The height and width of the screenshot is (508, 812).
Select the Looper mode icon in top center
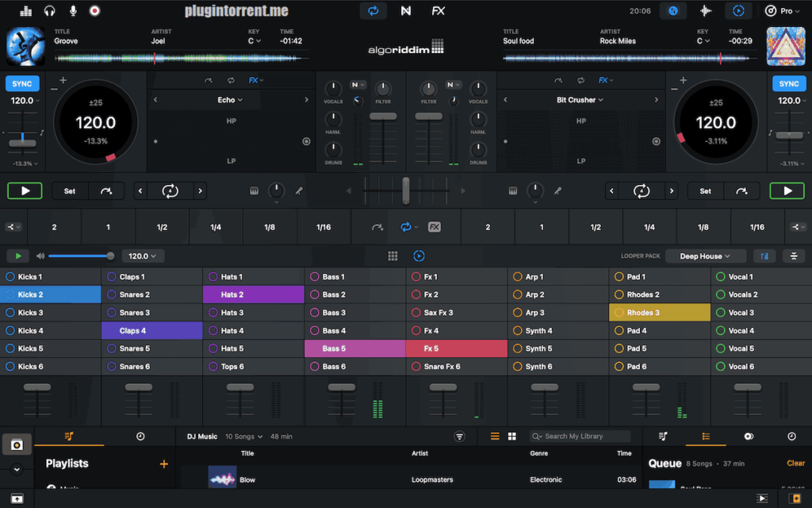[373, 11]
